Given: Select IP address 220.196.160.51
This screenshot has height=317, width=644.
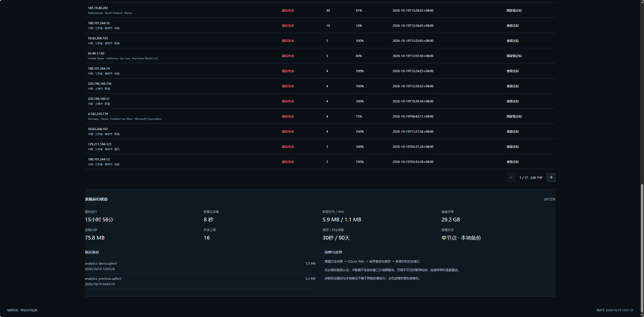Looking at the screenshot, I should (x=99, y=99).
